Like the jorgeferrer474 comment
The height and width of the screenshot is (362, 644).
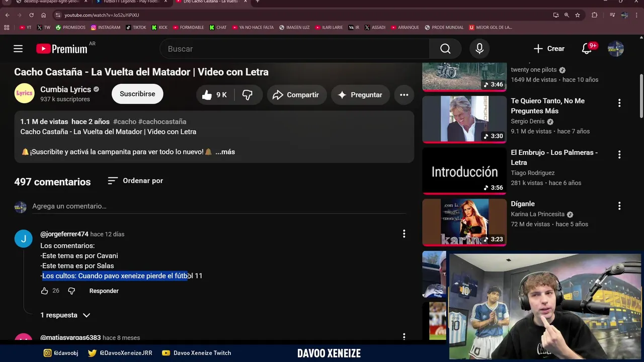[44, 291]
